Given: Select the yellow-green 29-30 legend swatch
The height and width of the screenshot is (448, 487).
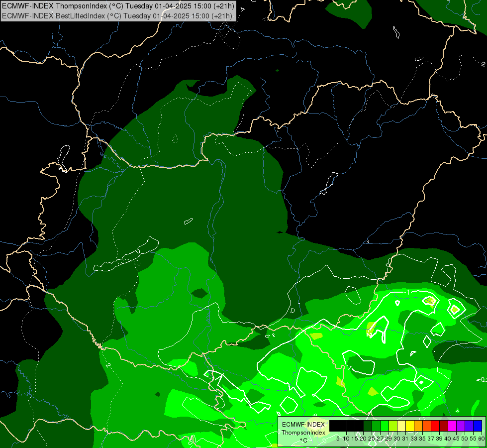Looking at the screenshot, I should pyautogui.click(x=393, y=426).
